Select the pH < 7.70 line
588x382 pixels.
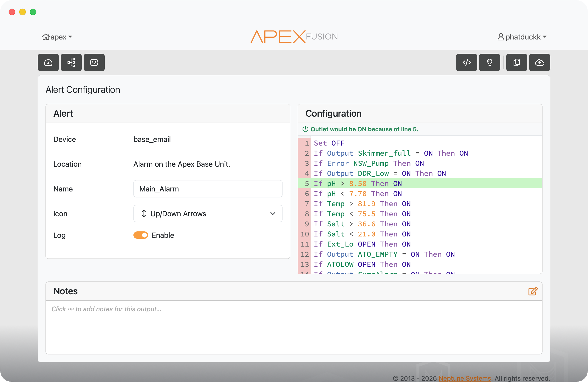click(x=420, y=194)
